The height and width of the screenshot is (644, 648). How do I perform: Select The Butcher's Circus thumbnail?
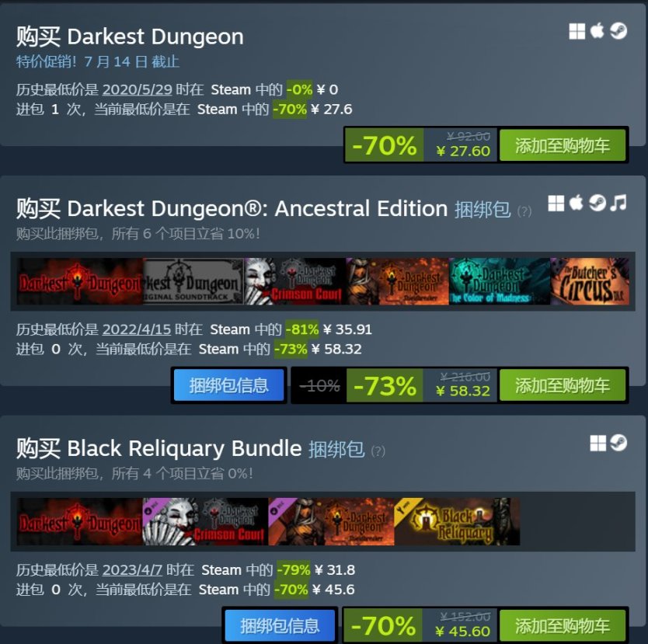click(590, 281)
